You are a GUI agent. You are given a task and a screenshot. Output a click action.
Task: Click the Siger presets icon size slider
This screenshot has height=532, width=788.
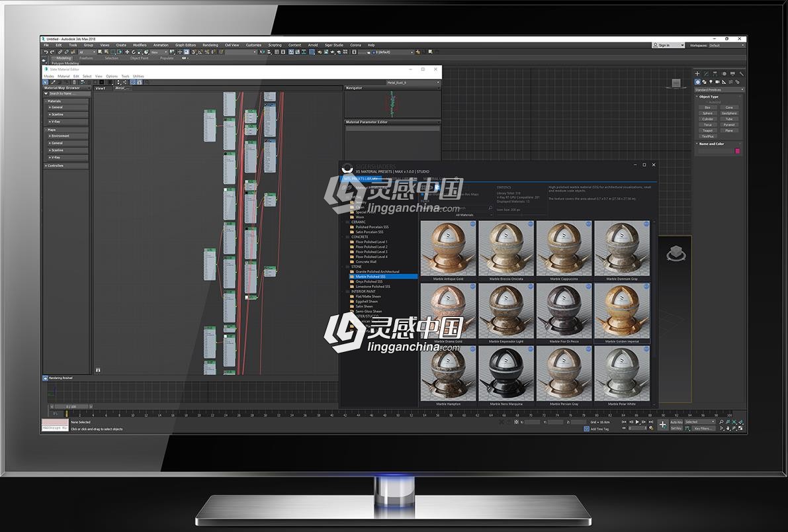[x=523, y=214]
